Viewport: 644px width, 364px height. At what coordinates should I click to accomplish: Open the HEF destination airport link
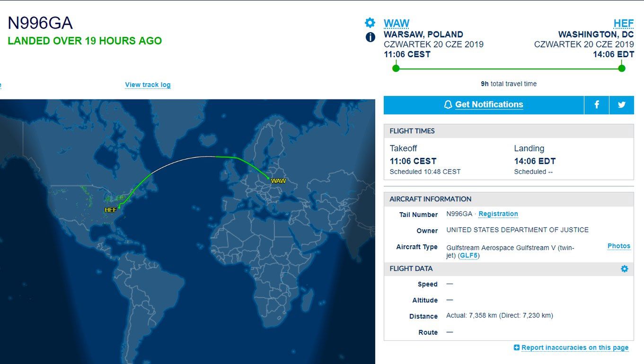624,23
